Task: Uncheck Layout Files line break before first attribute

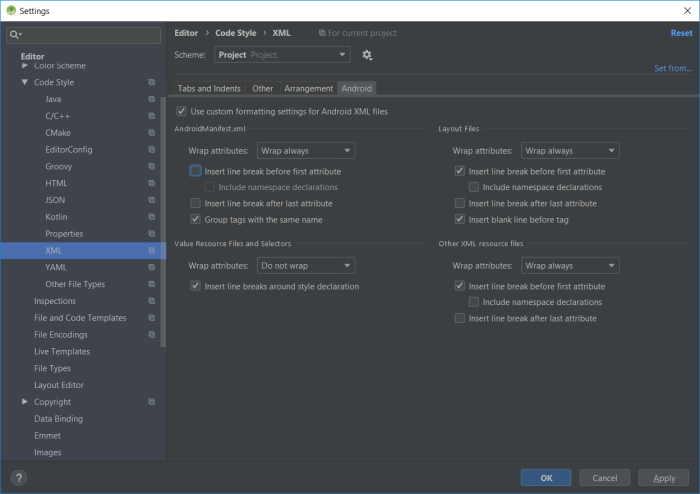Action: [x=460, y=171]
